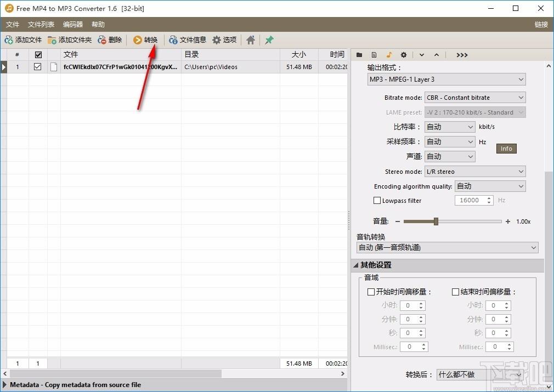This screenshot has height=392, width=554.
Task: Click the up chevron panel icon
Action: click(x=437, y=55)
